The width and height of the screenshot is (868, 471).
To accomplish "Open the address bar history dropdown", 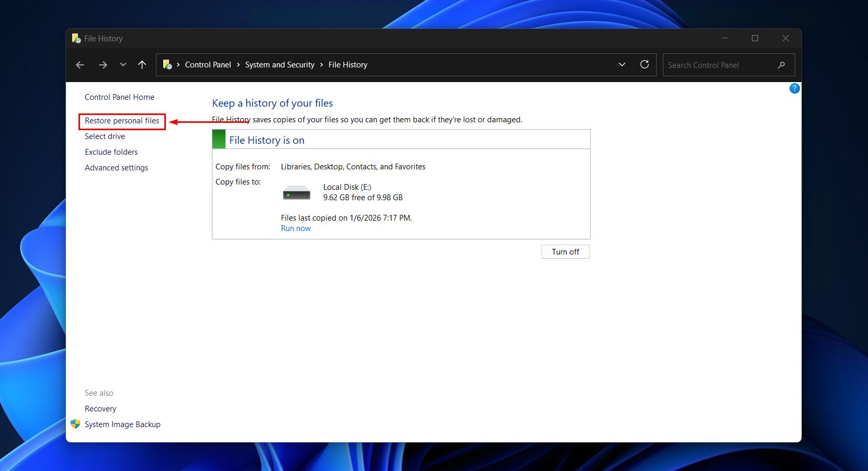I will (622, 64).
